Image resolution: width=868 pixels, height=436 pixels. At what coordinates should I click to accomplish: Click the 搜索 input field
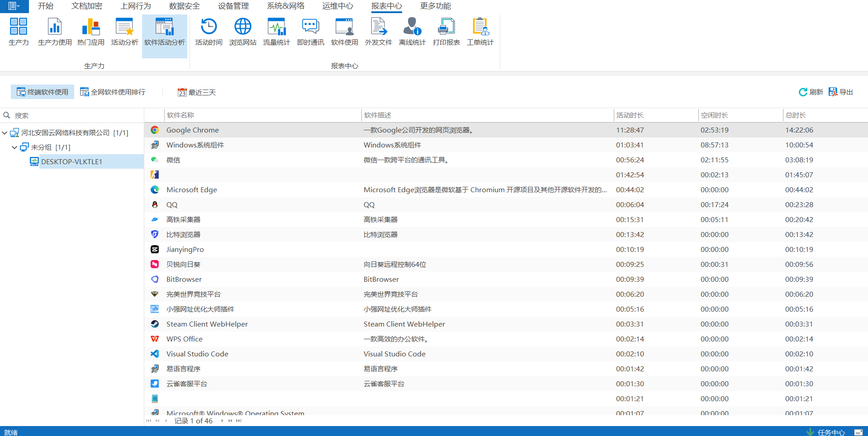pyautogui.click(x=77, y=115)
